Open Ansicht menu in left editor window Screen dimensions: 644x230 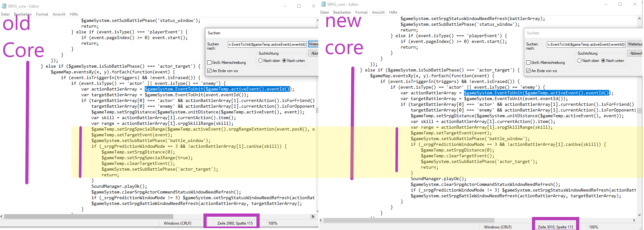click(x=59, y=14)
